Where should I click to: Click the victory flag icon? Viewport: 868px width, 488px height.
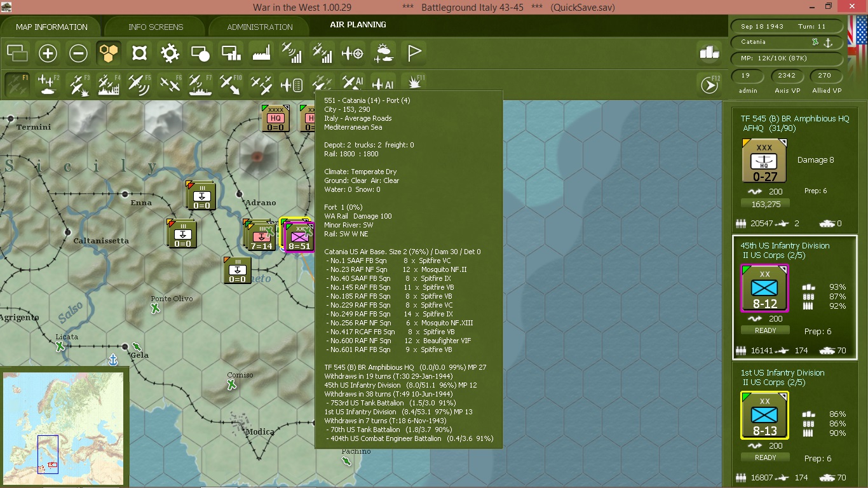coord(414,53)
